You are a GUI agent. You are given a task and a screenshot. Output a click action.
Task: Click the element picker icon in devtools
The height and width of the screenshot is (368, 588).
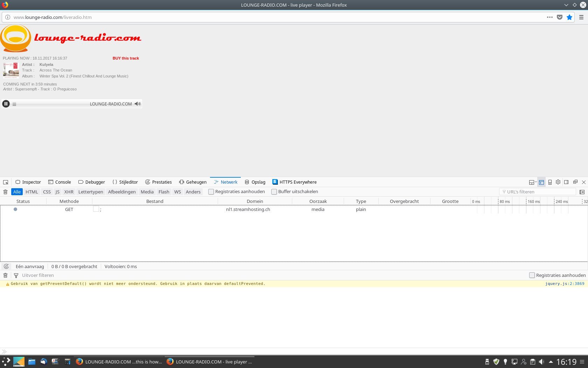pyautogui.click(x=6, y=182)
